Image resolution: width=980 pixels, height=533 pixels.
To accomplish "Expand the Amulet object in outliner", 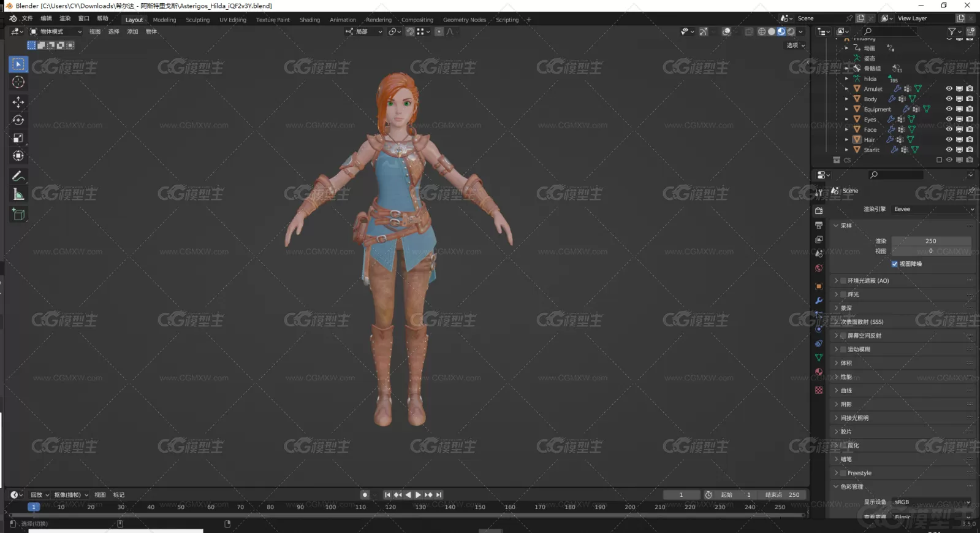I will pyautogui.click(x=847, y=89).
